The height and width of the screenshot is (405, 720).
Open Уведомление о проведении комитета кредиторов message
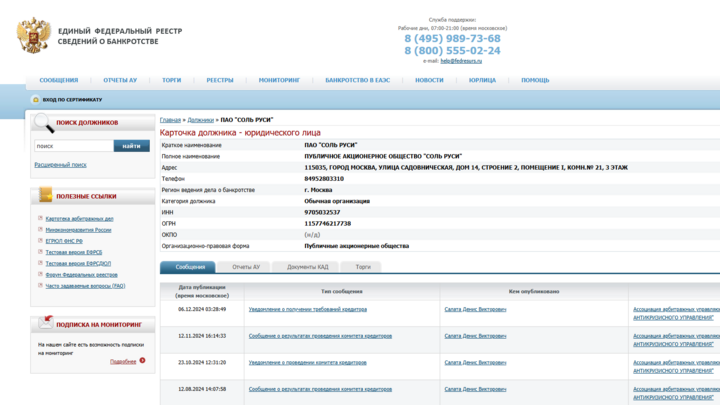308,362
